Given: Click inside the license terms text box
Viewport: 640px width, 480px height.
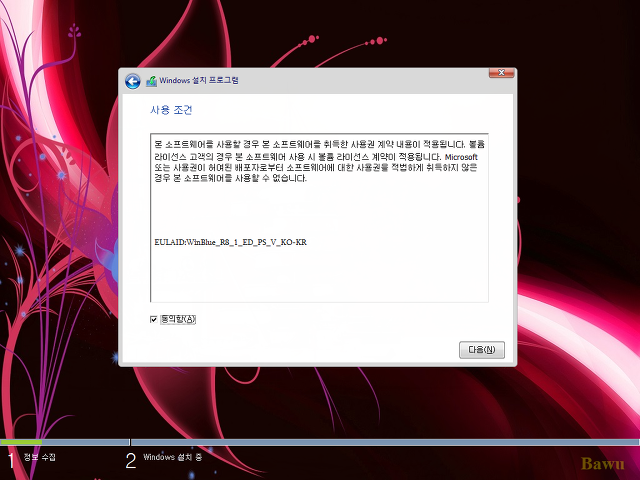Looking at the screenshot, I should click(x=319, y=218).
